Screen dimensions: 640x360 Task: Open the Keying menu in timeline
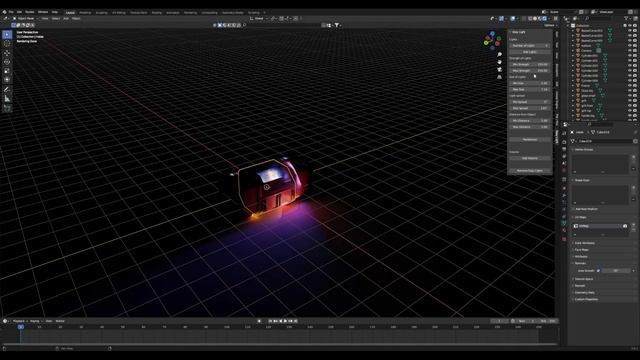[36, 321]
